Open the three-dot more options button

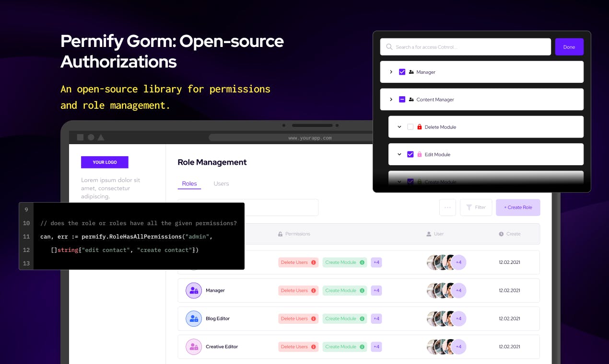(447, 207)
